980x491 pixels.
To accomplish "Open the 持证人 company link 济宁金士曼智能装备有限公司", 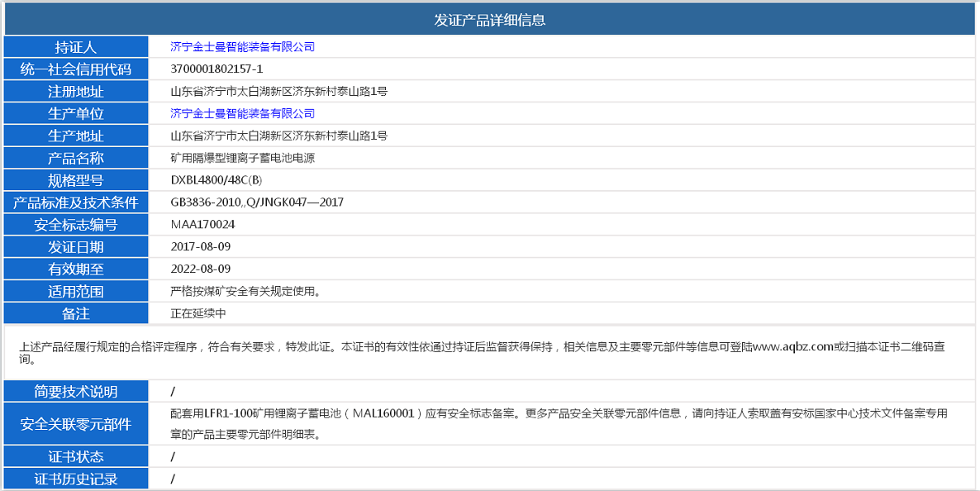I will click(242, 47).
